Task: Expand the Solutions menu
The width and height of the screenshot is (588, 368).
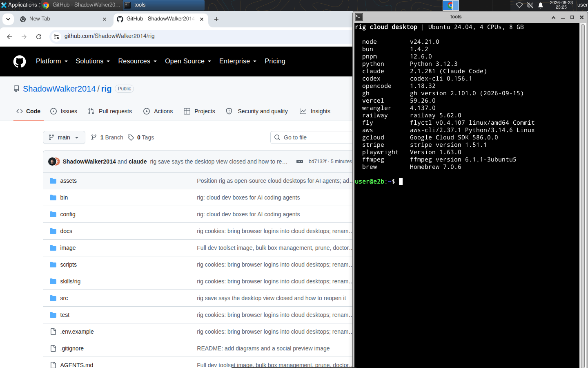Action: [x=93, y=61]
